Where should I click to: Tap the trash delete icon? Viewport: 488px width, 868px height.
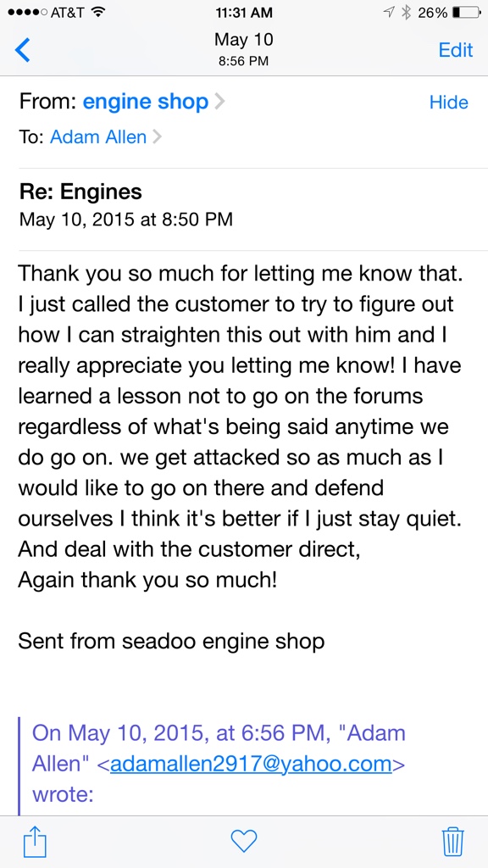click(453, 842)
